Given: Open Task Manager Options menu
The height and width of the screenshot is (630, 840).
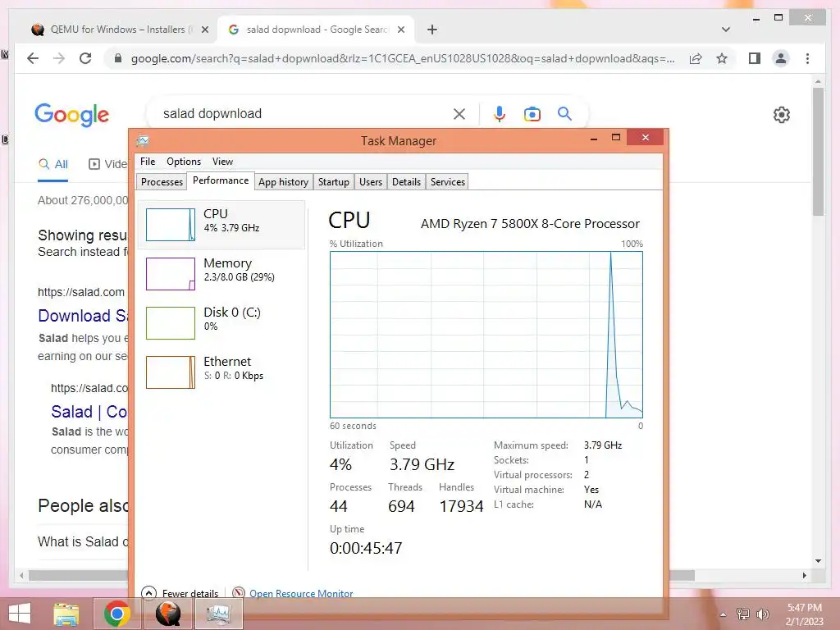Looking at the screenshot, I should click(x=184, y=162).
